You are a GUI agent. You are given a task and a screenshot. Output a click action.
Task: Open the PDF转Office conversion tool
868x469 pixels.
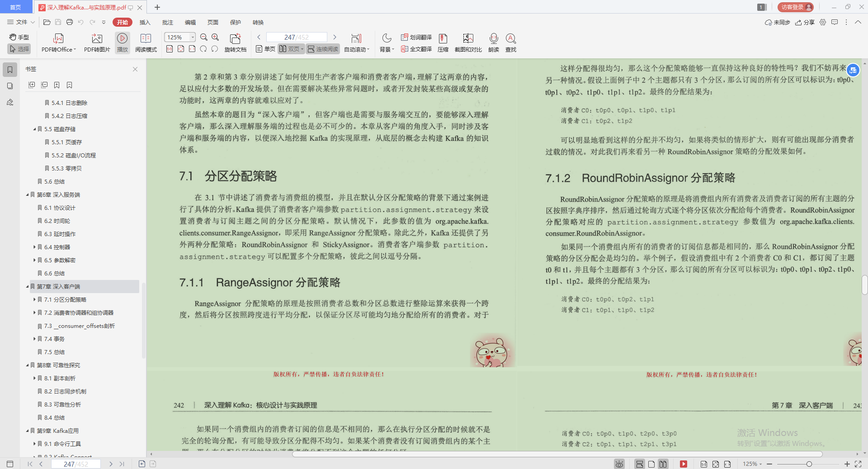(x=58, y=43)
